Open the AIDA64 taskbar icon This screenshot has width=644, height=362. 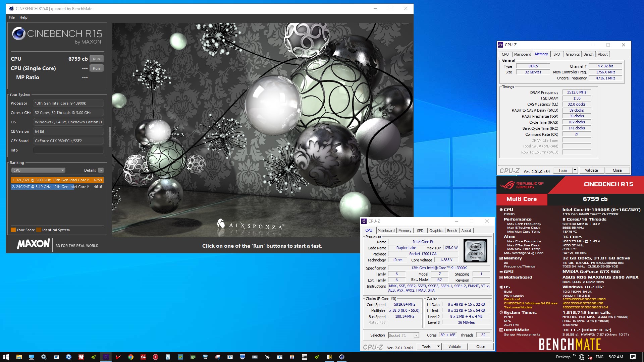(143, 357)
